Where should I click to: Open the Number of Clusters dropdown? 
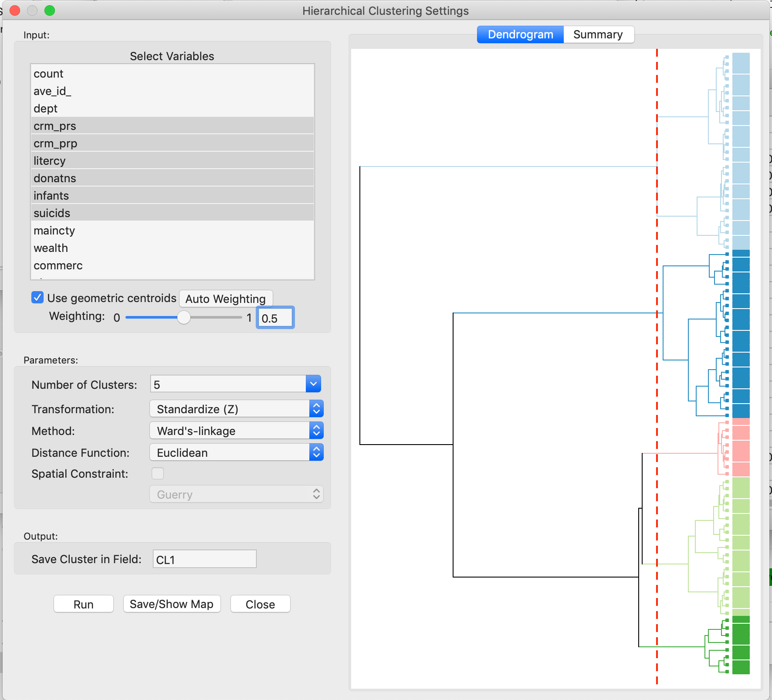point(313,384)
